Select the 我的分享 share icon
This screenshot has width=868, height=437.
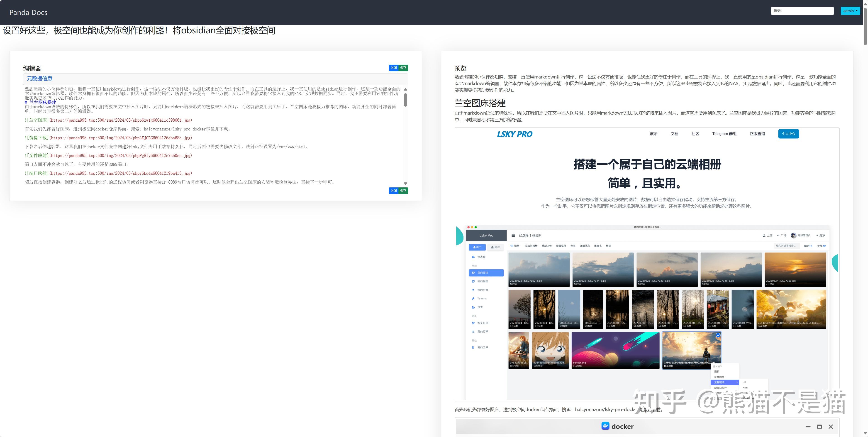click(473, 290)
